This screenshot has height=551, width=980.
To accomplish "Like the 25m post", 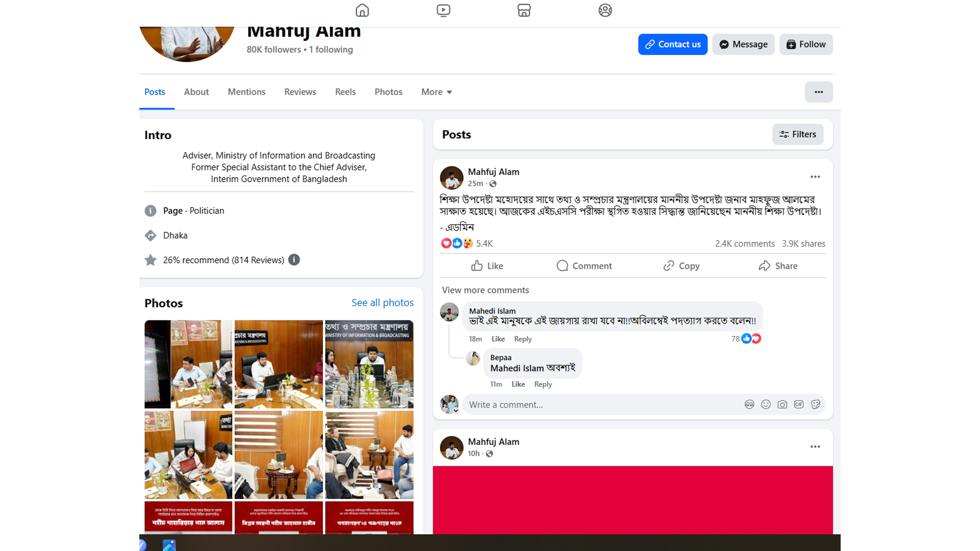I will pos(487,266).
